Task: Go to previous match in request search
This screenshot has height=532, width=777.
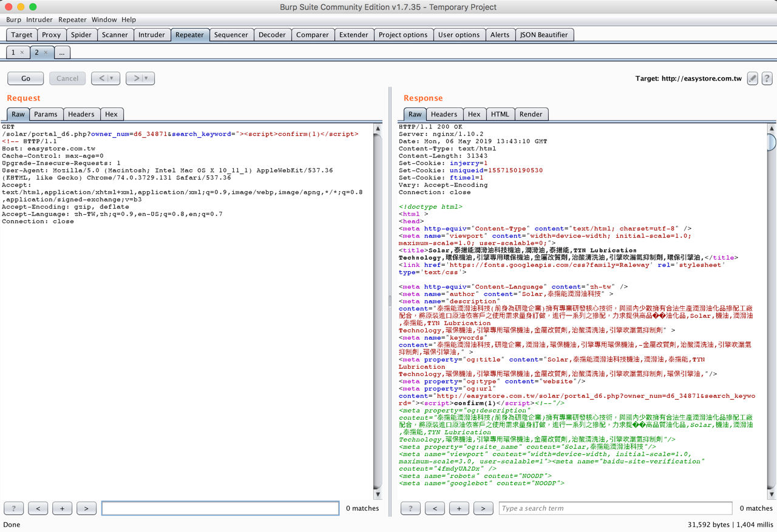Action: (38, 508)
